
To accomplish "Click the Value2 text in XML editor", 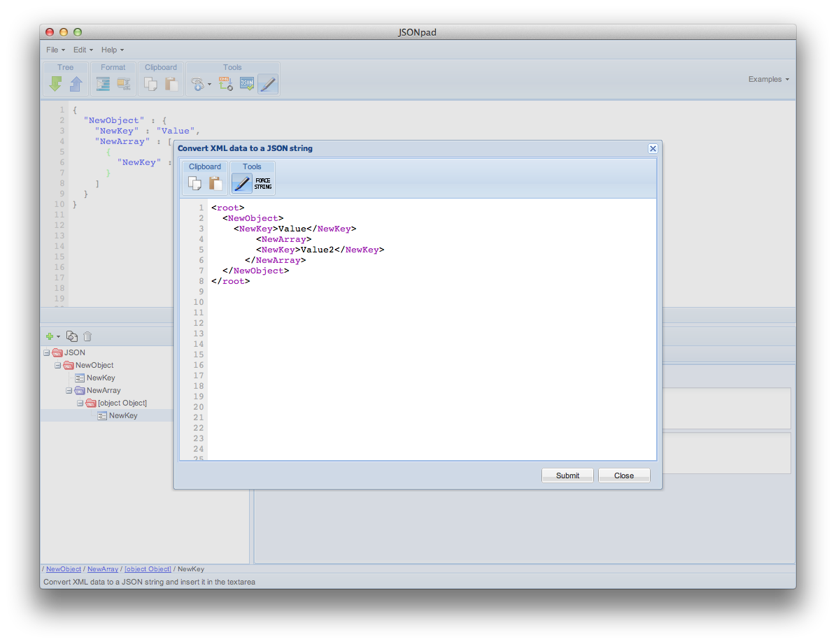I will (317, 250).
